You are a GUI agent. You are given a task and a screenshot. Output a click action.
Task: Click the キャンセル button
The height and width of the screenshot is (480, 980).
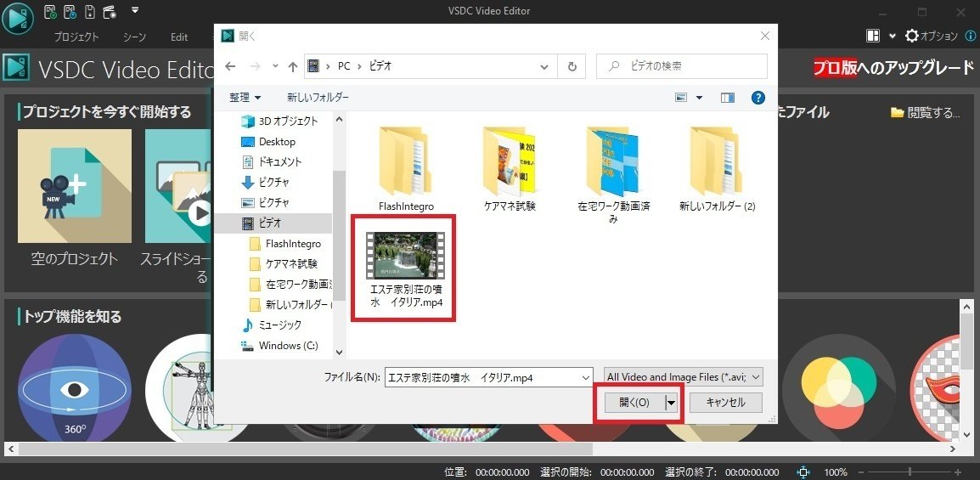[725, 404]
